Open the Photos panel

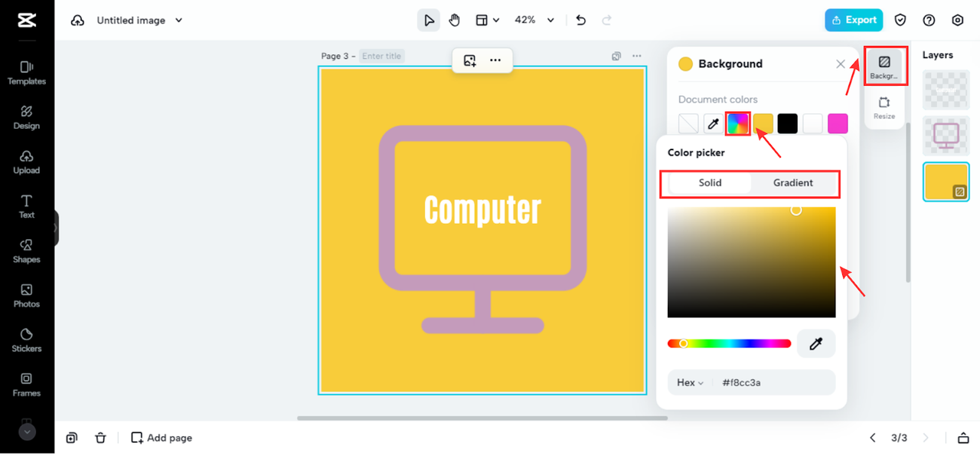point(27,295)
